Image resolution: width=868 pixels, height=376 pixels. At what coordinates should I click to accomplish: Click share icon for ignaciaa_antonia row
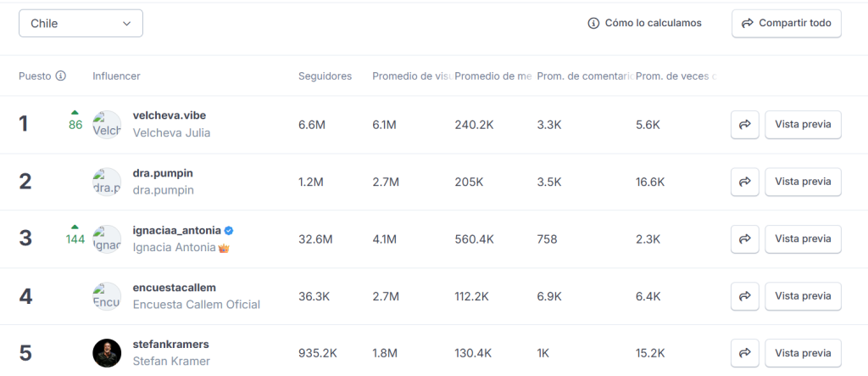(x=744, y=239)
